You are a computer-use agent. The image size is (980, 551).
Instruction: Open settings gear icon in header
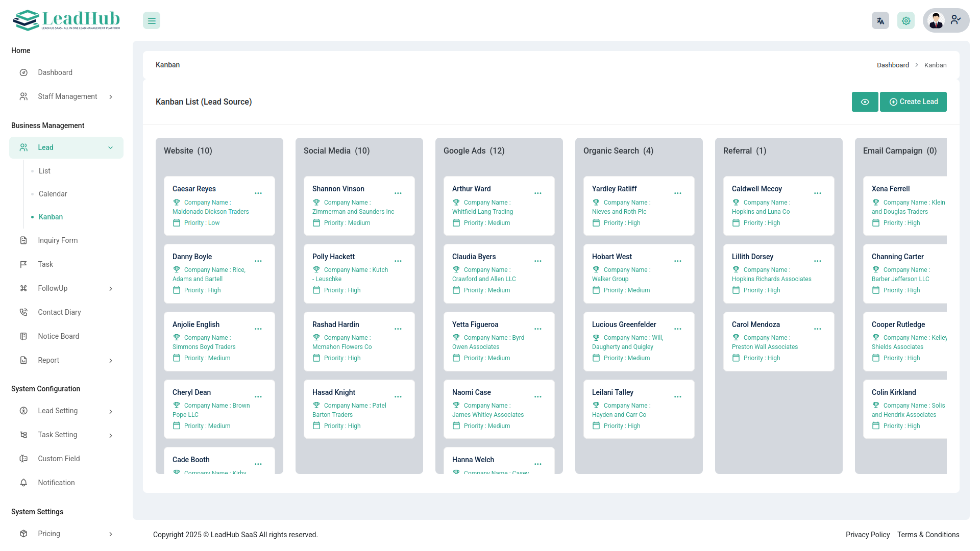[x=905, y=21]
